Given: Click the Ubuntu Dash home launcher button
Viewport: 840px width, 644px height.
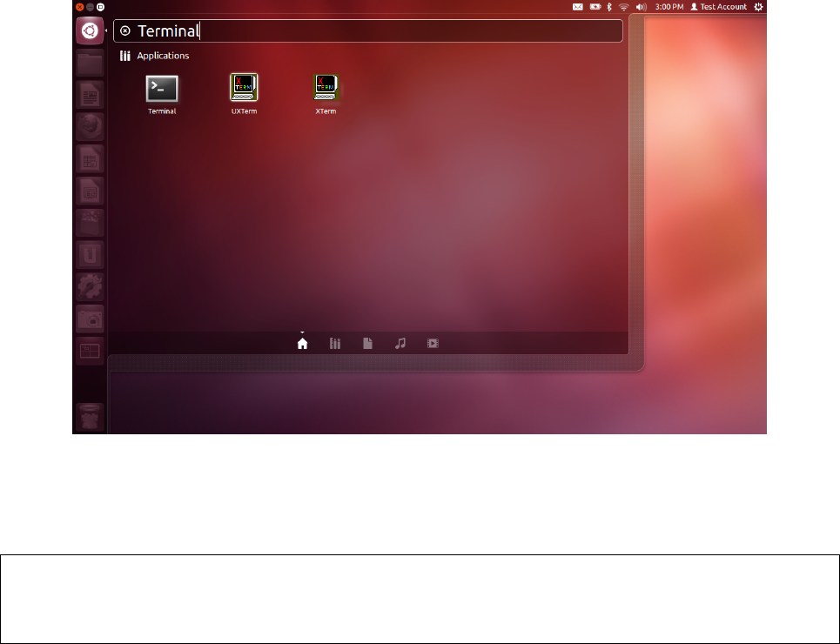Looking at the screenshot, I should pyautogui.click(x=90, y=30).
